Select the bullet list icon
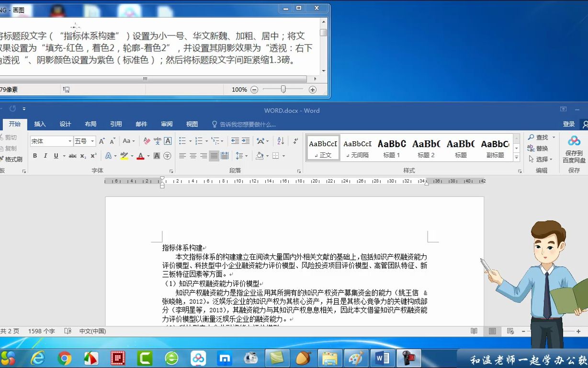The height and width of the screenshot is (368, 588). pos(182,140)
